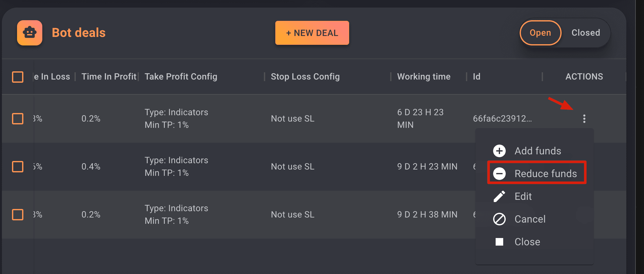This screenshot has width=644, height=274.
Task: Click the prohibited-circle icon beside Cancel
Action: click(x=499, y=219)
